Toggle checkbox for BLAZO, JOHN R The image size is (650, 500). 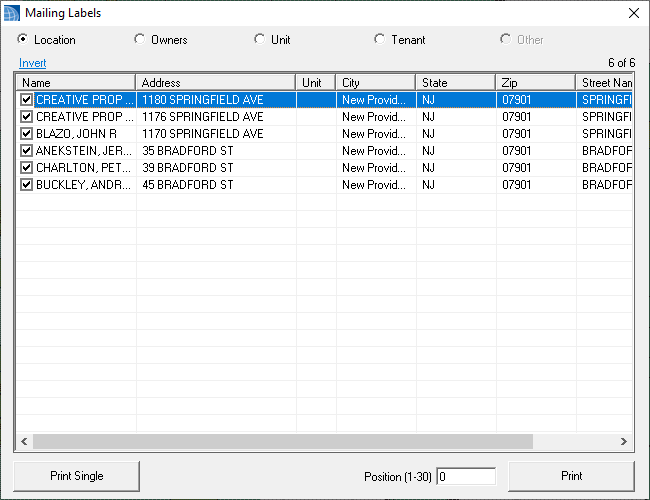tap(27, 133)
